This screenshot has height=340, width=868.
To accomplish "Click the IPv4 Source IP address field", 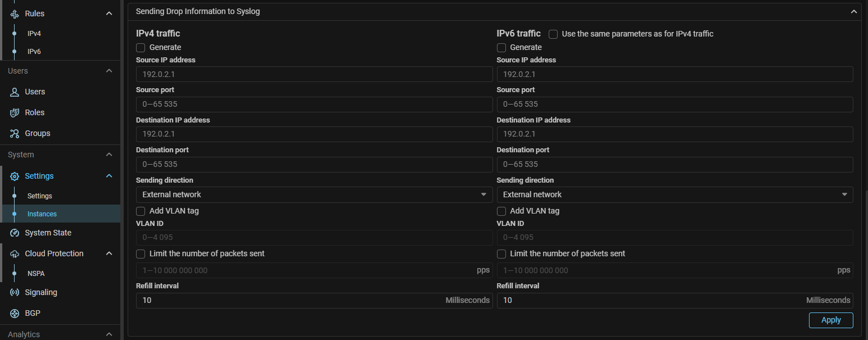I will (314, 74).
